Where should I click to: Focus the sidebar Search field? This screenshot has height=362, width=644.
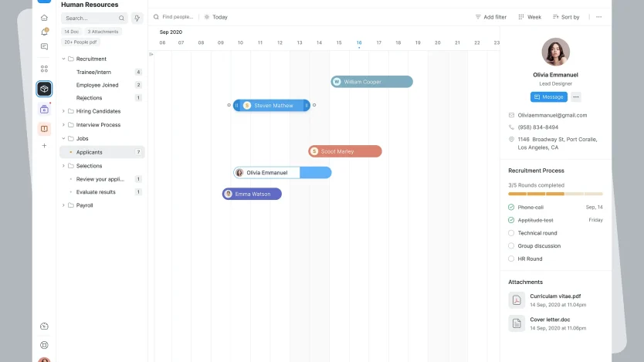pyautogui.click(x=94, y=18)
